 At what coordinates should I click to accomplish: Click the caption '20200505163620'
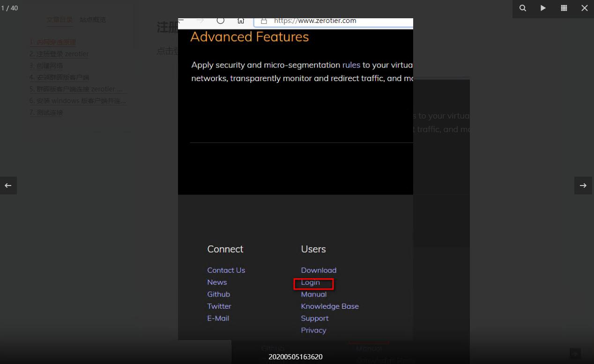(x=296, y=357)
